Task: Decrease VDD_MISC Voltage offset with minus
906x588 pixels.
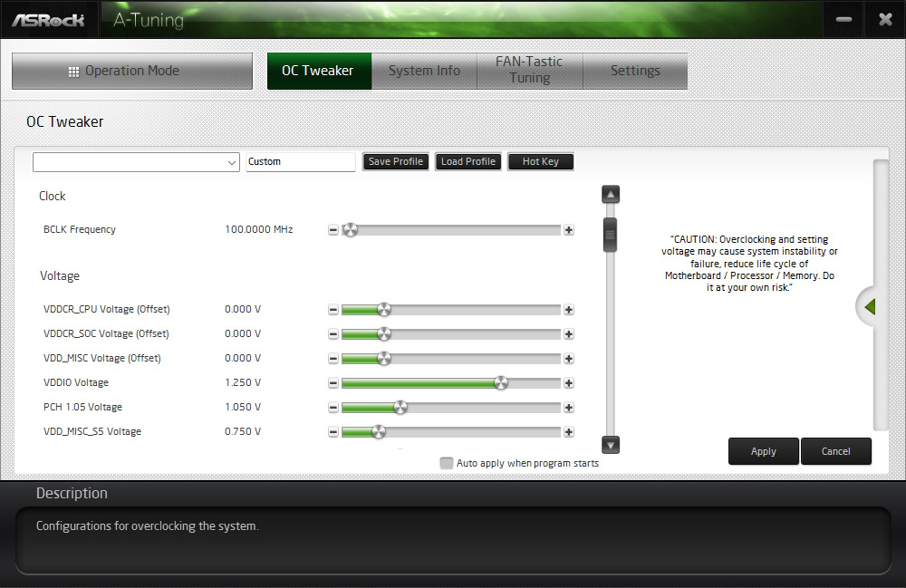Action: 333,359
